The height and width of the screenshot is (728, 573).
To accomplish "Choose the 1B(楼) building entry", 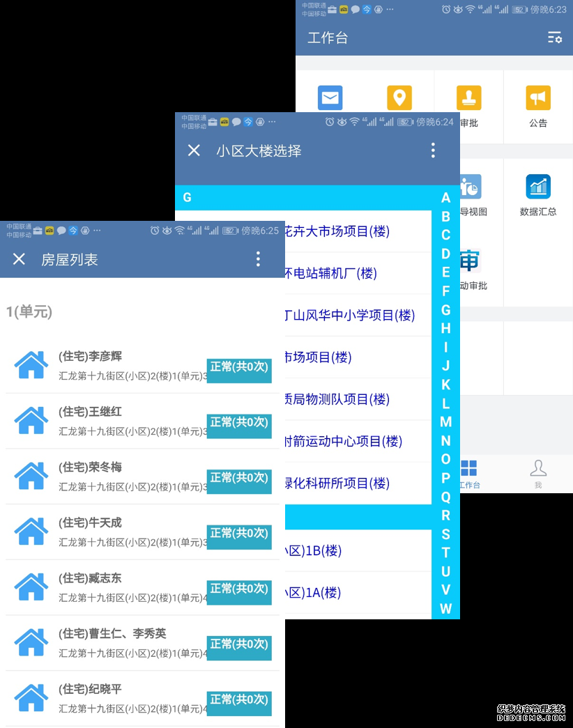I will [358, 550].
